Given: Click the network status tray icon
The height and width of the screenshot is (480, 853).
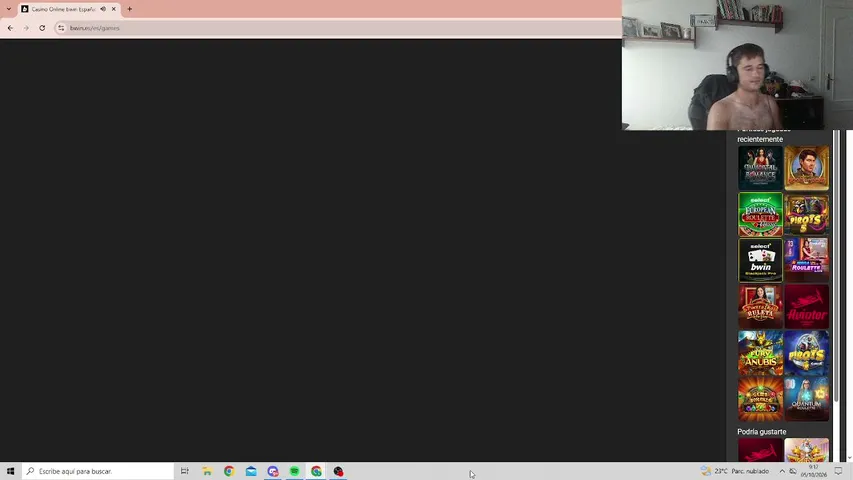Looking at the screenshot, I should 793,471.
